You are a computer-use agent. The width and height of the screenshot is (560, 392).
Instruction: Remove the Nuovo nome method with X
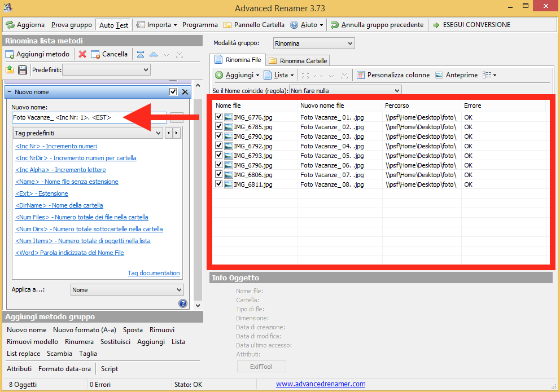pos(185,92)
